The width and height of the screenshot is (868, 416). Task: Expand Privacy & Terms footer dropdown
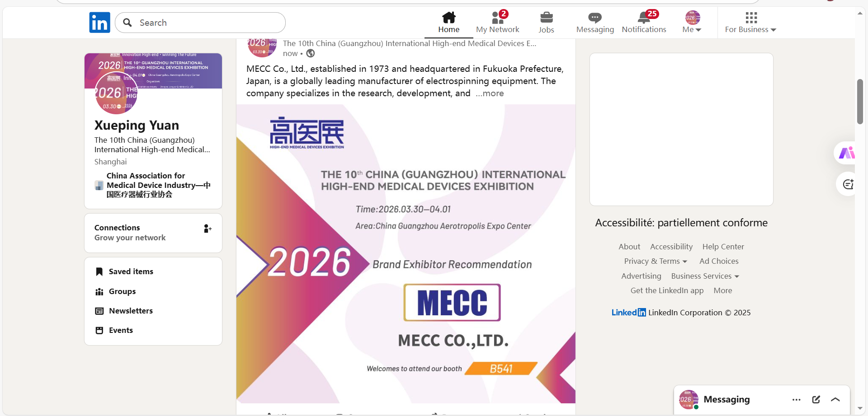[655, 261]
